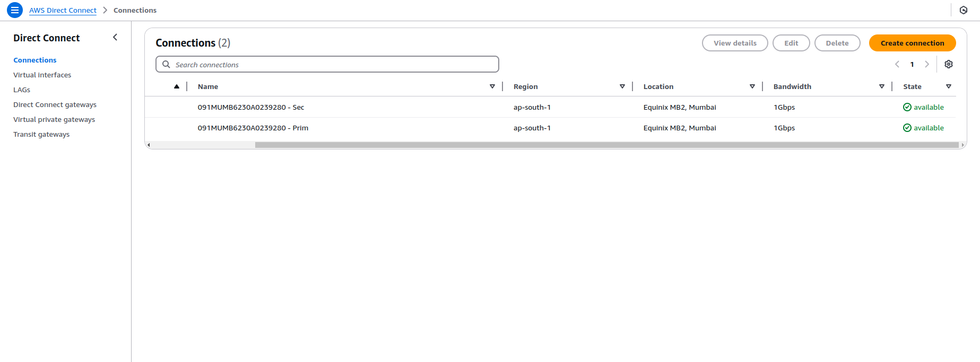The image size is (980, 362).
Task: Click the Bandwidth column header label
Action: point(792,86)
